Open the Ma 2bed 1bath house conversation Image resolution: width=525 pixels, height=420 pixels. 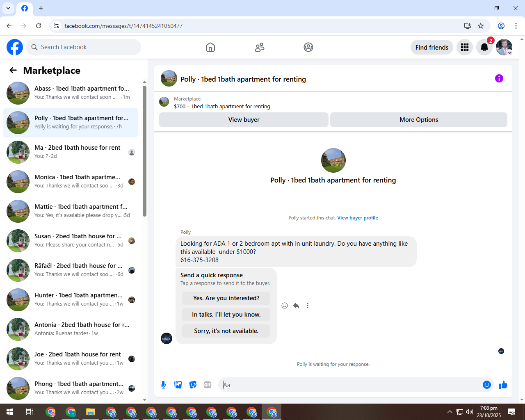[71, 152]
